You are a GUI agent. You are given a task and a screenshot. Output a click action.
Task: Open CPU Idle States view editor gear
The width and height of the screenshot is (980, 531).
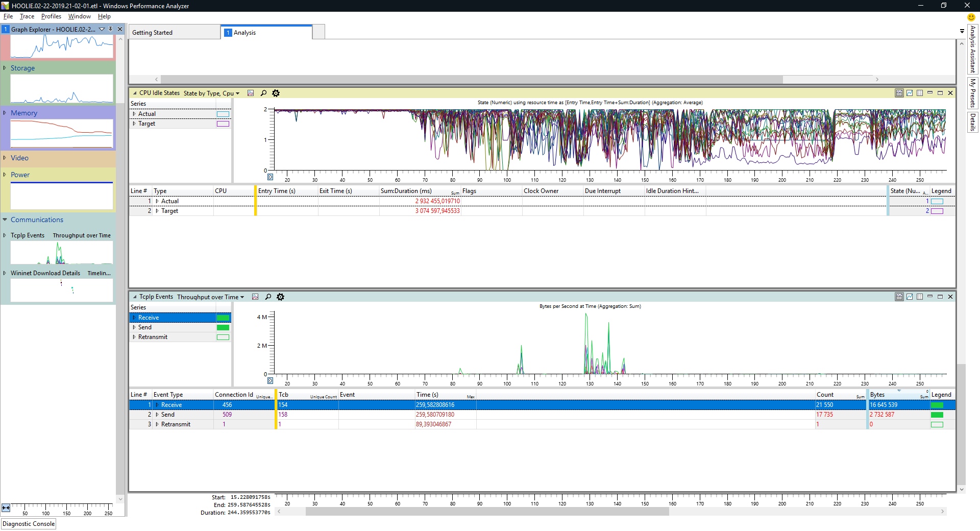point(276,93)
